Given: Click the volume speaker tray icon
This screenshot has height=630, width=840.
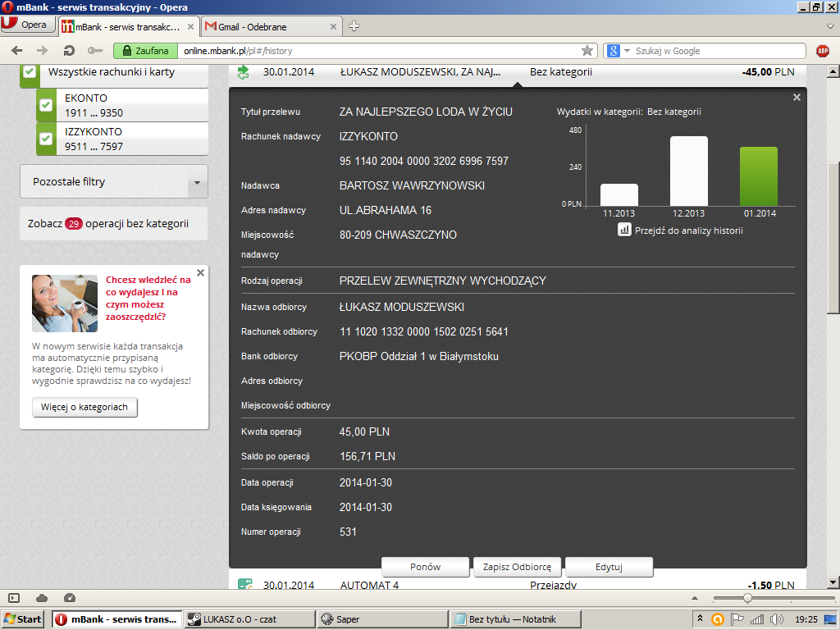Looking at the screenshot, I should (x=776, y=620).
